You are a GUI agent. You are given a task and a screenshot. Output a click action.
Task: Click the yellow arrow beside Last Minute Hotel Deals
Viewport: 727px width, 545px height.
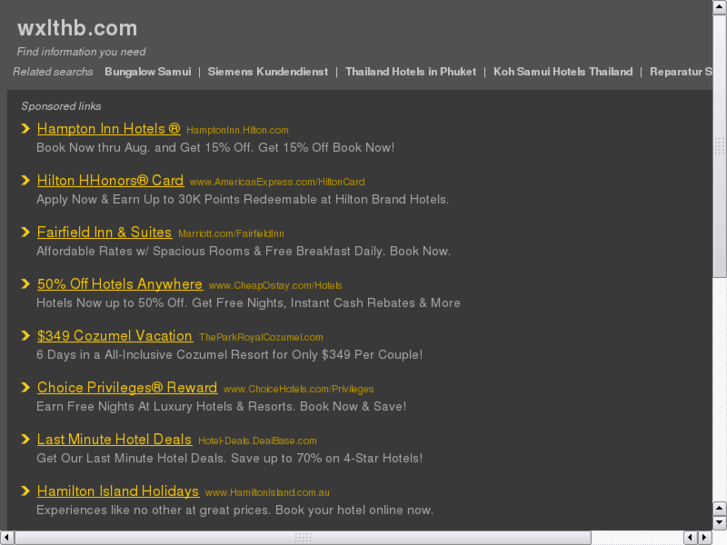pyautogui.click(x=26, y=439)
